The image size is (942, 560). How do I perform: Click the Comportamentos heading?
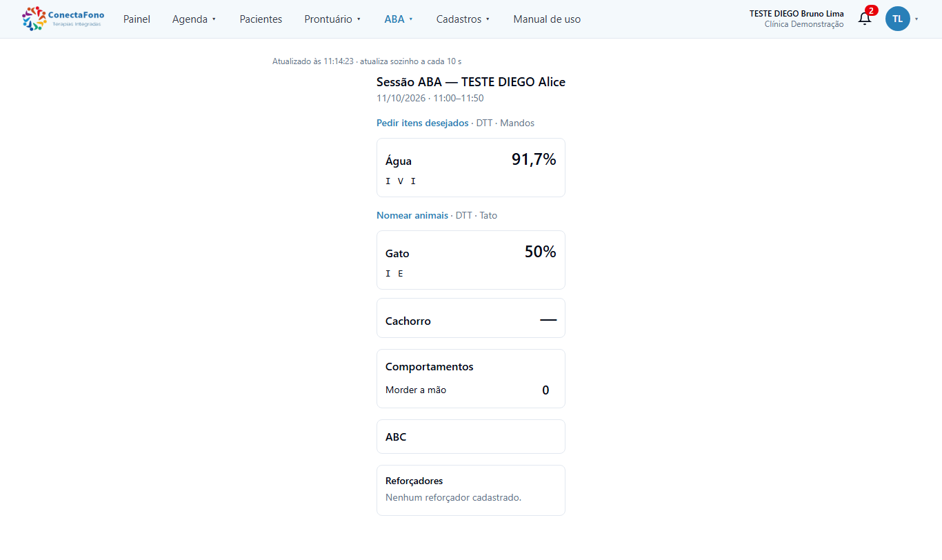click(x=430, y=366)
